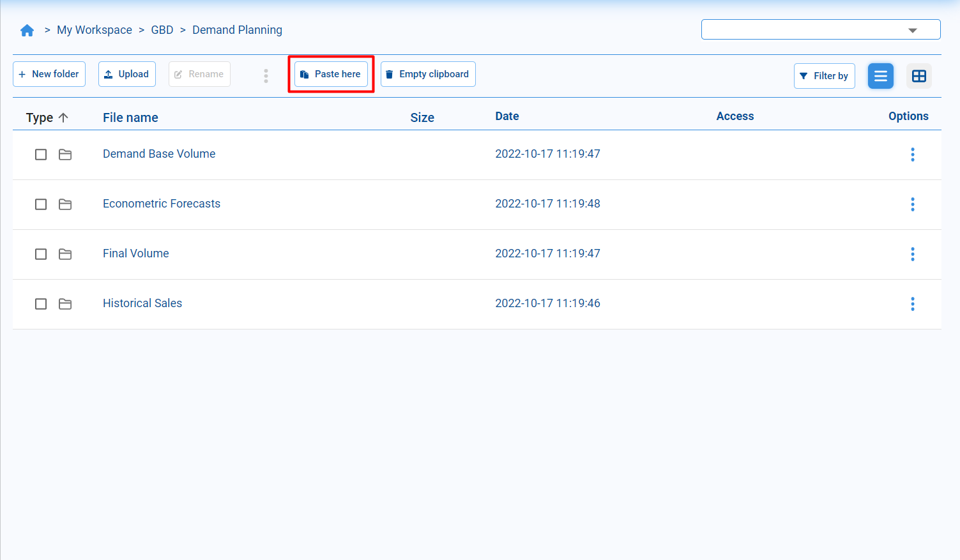
Task: Tick the Econometric Forecasts folder checkbox
Action: pyautogui.click(x=41, y=204)
